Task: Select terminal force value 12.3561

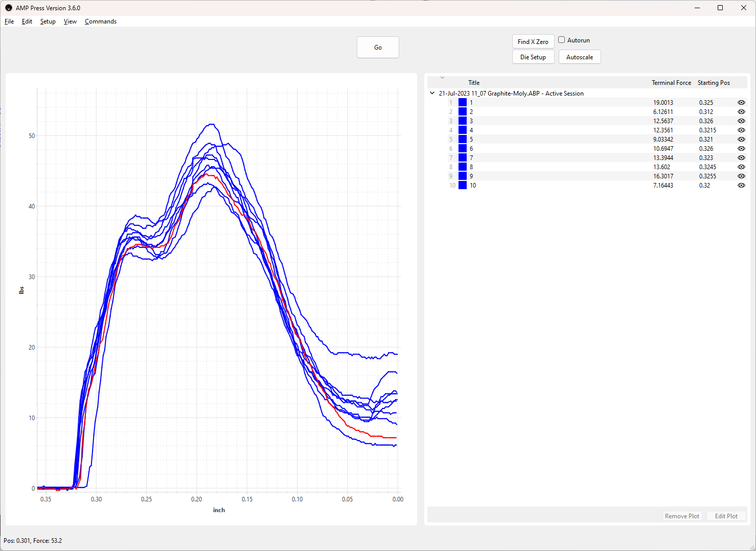Action: click(x=663, y=130)
